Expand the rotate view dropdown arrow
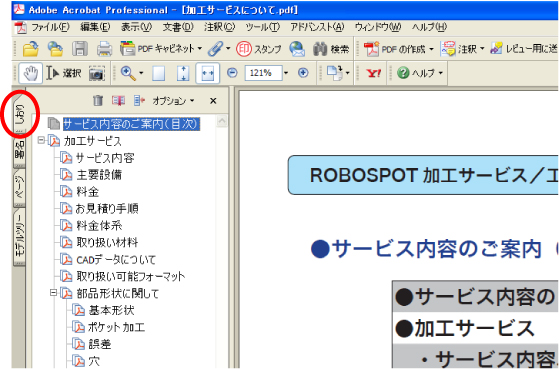Viewport: 559px width, 369px height. 348,73
